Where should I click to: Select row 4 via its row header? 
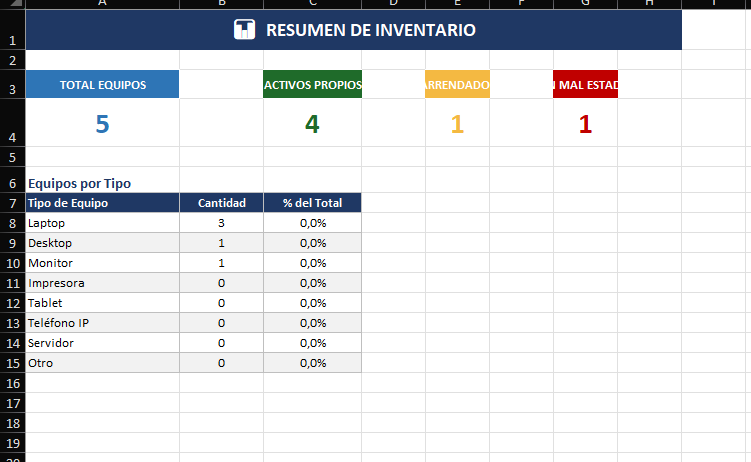pos(12,123)
